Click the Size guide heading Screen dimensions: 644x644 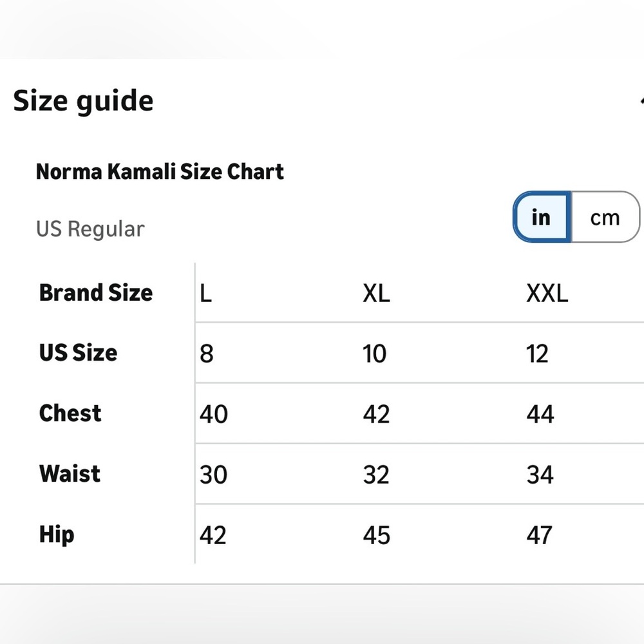click(x=83, y=100)
